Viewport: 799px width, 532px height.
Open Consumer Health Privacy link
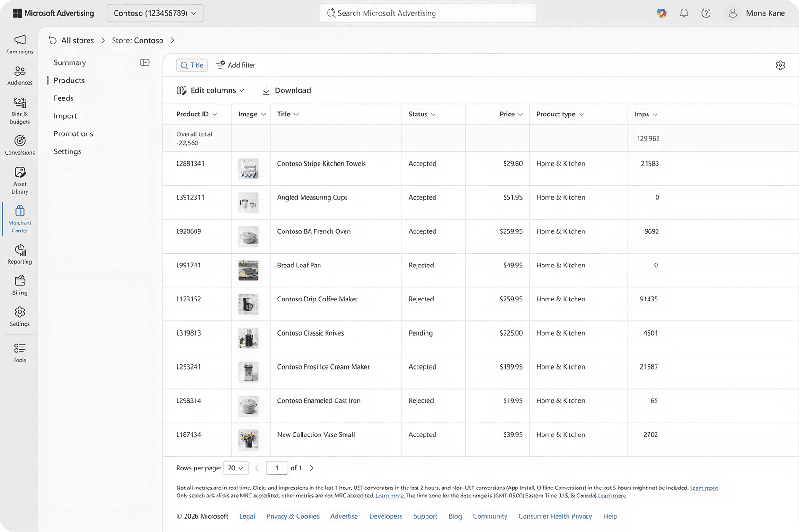pos(555,516)
